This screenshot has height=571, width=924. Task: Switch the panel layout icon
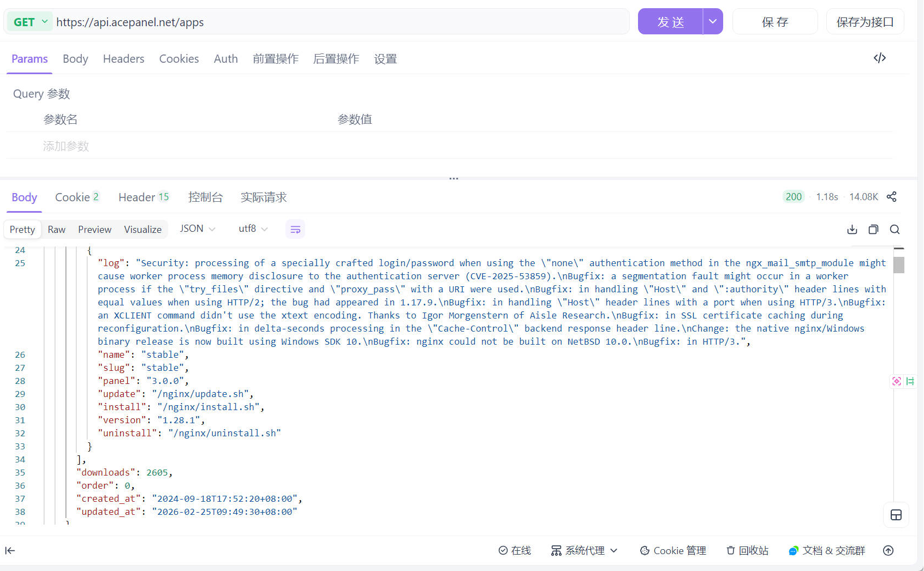click(896, 515)
